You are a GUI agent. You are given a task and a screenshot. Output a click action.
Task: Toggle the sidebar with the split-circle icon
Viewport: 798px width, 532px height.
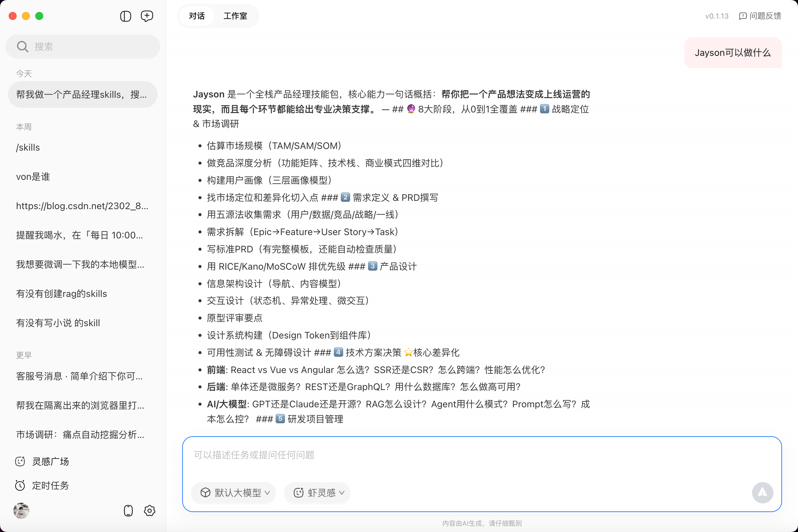click(x=125, y=16)
